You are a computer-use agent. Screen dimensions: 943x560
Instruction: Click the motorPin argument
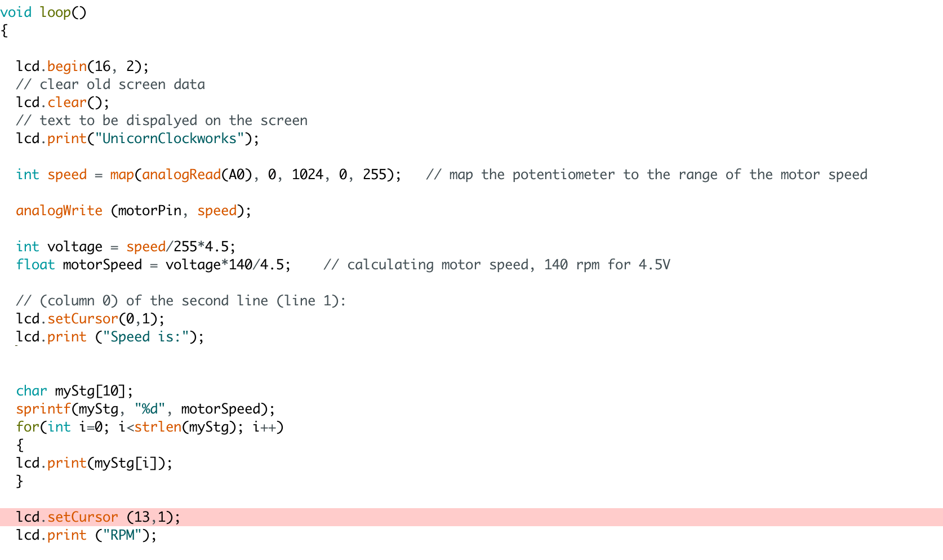(x=149, y=211)
